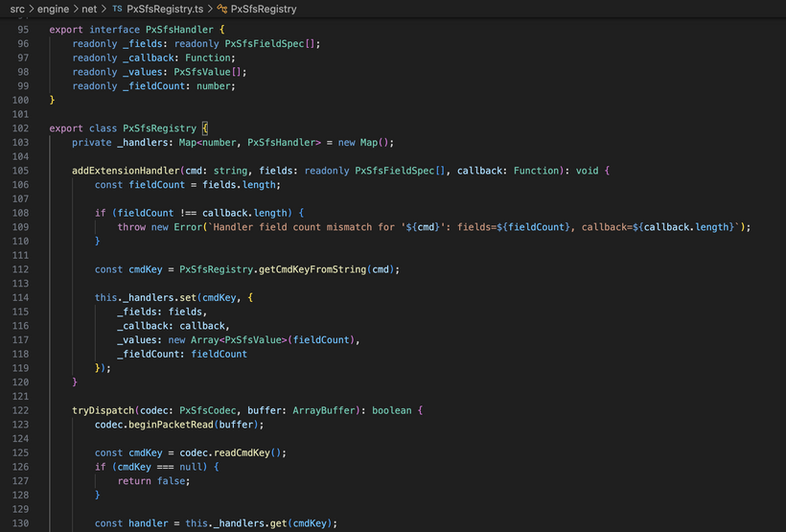This screenshot has height=532, width=786.
Task: Select the PxSfsRegistry class symbol breadcrumb
Action: [x=263, y=9]
